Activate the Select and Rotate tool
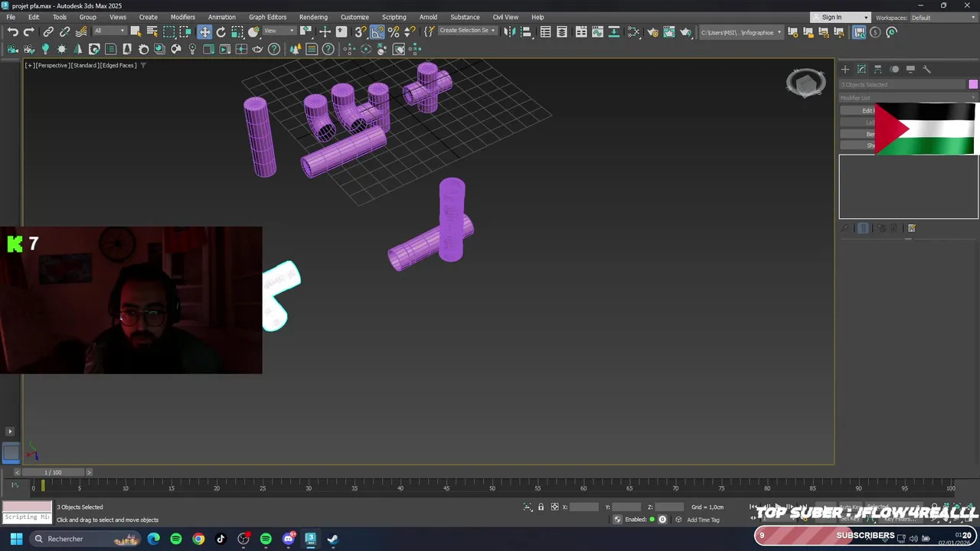This screenshot has height=551, width=980. (221, 31)
